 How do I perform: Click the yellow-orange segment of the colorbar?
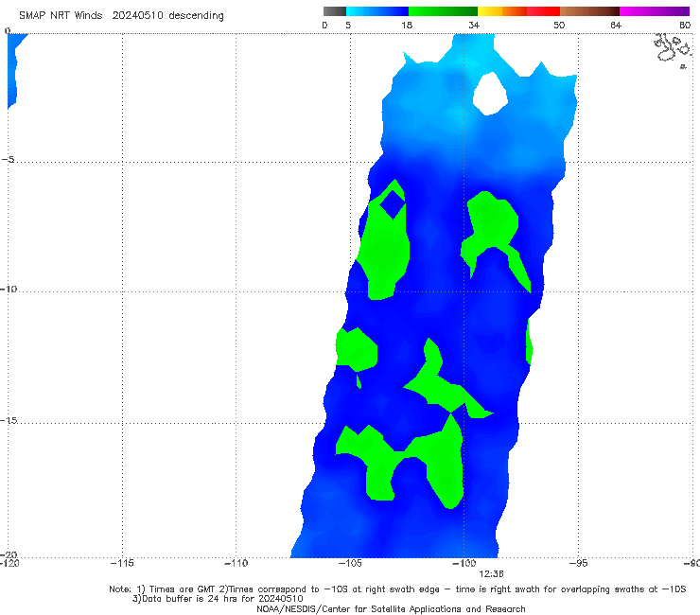click(x=502, y=11)
